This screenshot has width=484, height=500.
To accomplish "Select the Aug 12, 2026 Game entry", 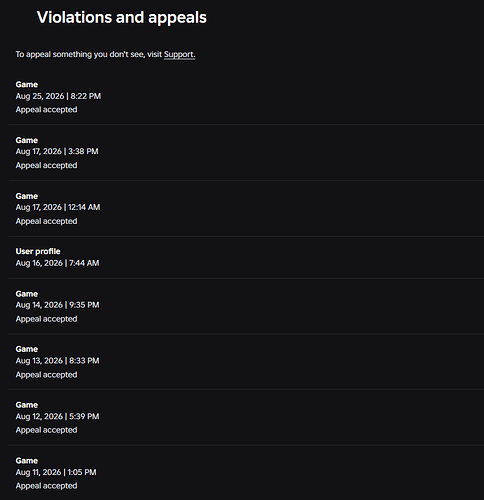I will pyautogui.click(x=246, y=417).
